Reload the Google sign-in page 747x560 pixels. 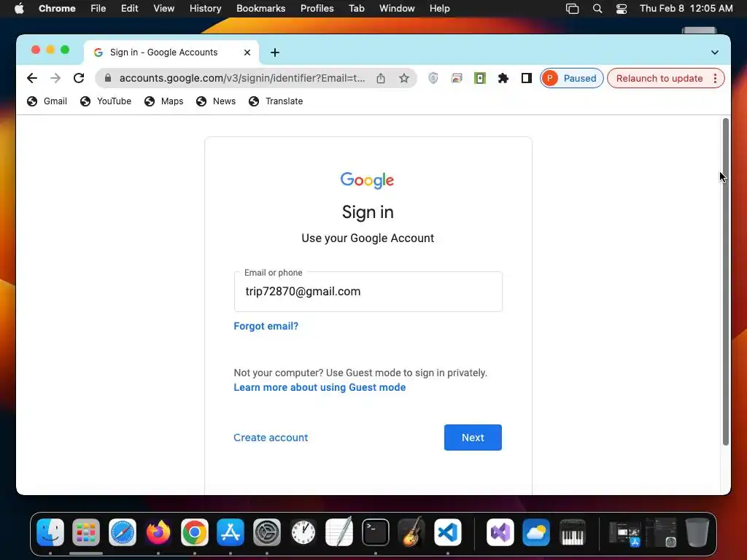pyautogui.click(x=79, y=78)
